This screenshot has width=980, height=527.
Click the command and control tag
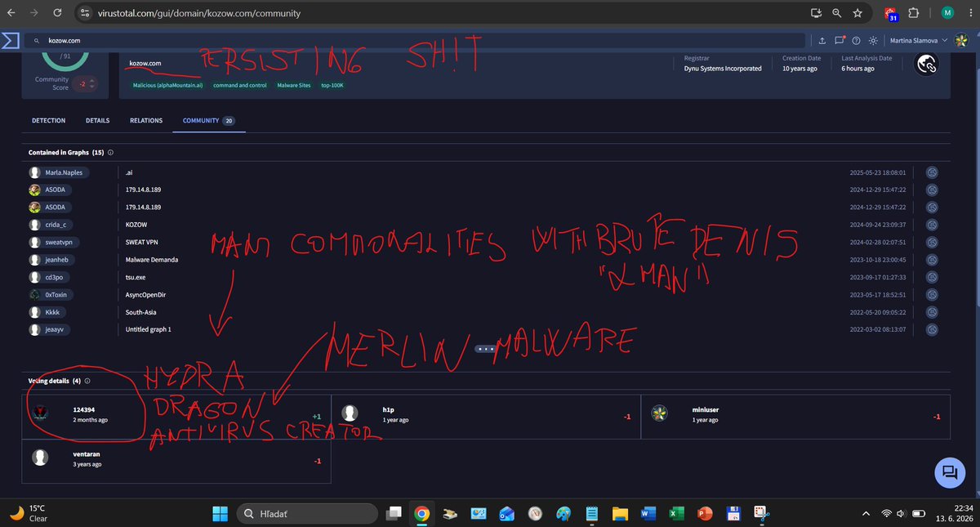click(x=240, y=85)
